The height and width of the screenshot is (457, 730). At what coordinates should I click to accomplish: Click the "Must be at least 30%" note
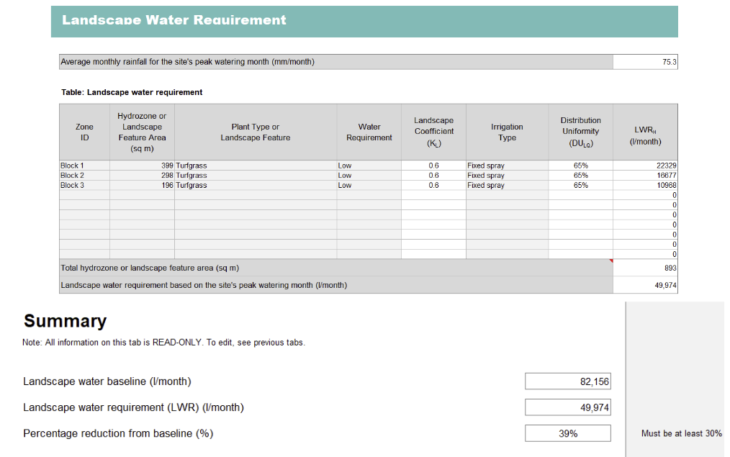(x=681, y=433)
